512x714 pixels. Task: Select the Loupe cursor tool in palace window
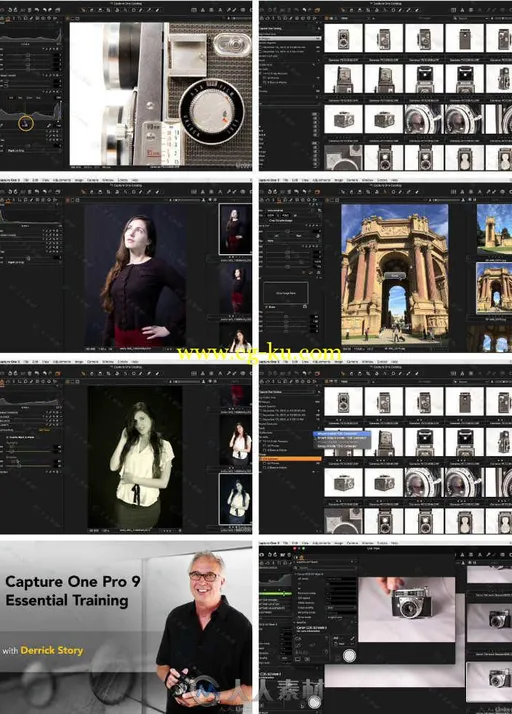click(359, 192)
